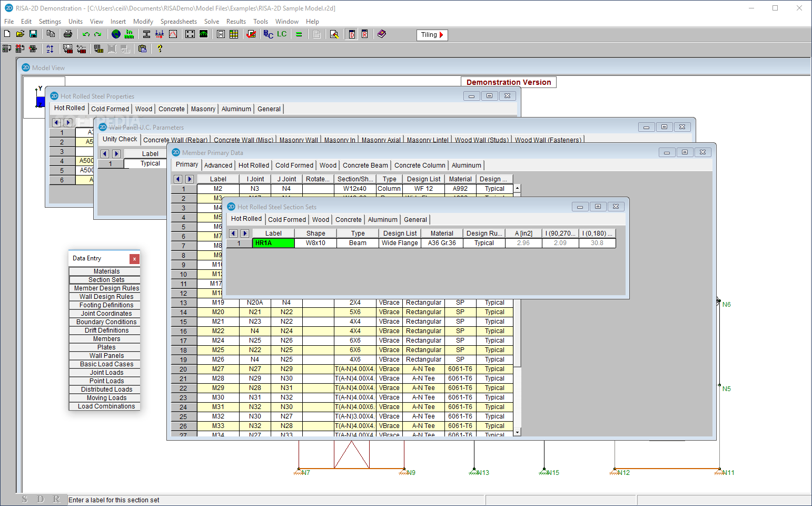The image size is (812, 506).
Task: Click the Solve equals-sign icon
Action: coord(299,34)
